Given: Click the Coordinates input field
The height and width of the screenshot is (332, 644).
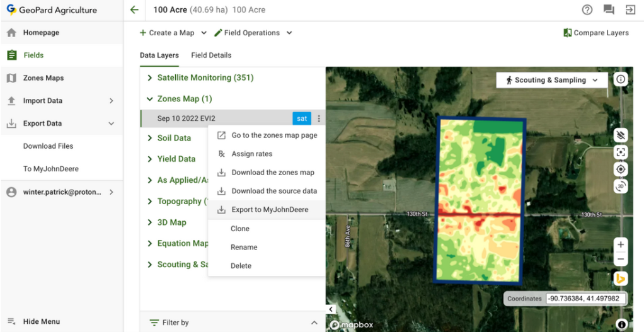Looking at the screenshot, I should pos(584,299).
